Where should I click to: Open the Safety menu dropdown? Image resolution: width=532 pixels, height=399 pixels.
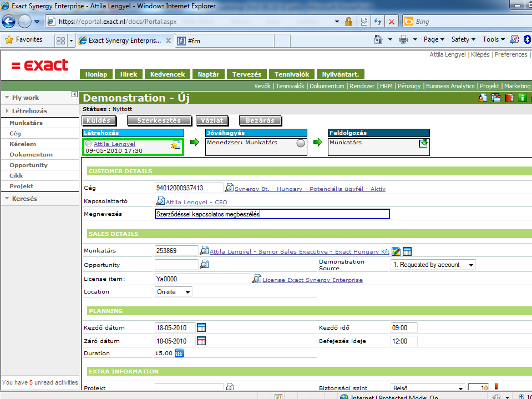pos(463,40)
